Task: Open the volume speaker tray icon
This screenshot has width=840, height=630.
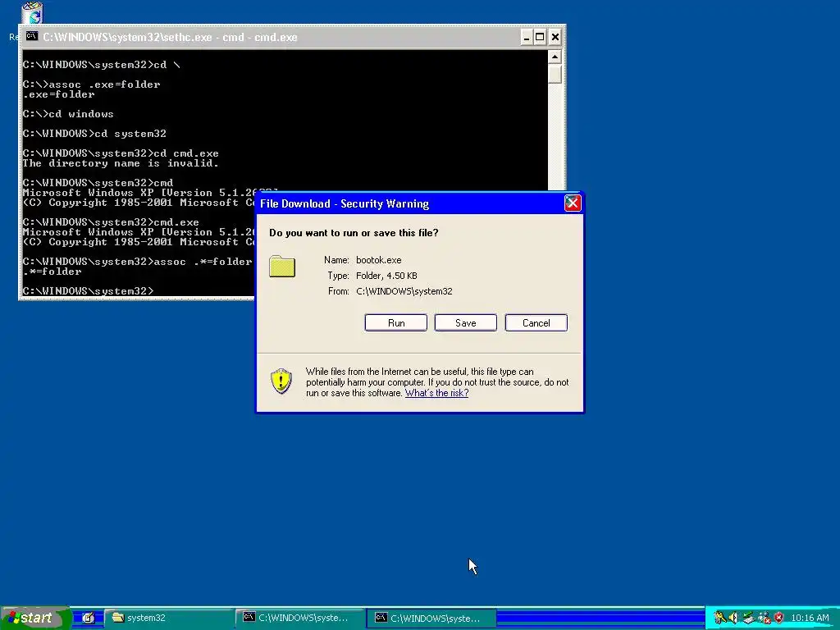Action: 734,618
